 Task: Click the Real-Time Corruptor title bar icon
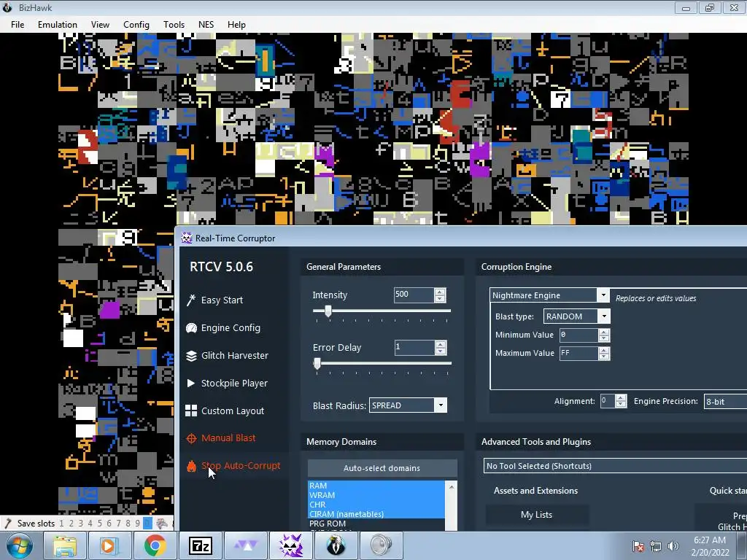(x=186, y=238)
